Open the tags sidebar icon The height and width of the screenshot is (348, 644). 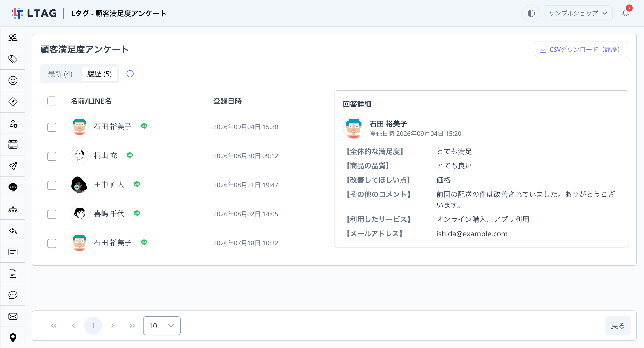(13, 59)
